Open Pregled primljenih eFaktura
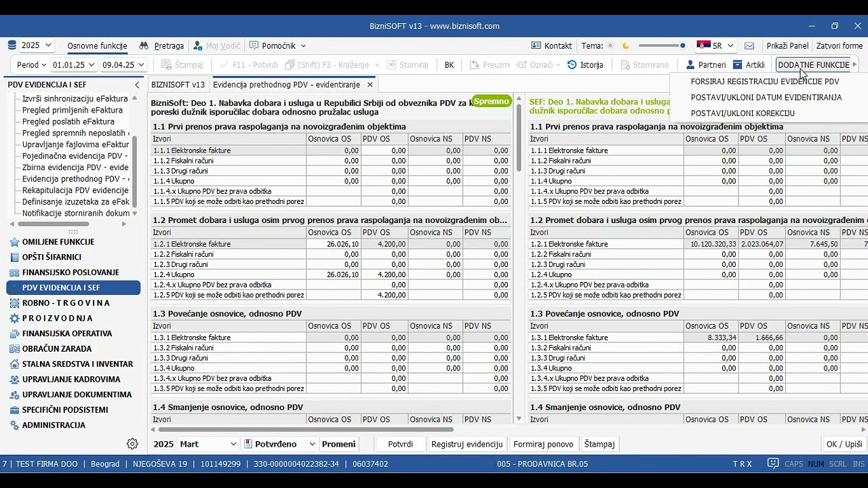The width and height of the screenshot is (868, 488). (x=73, y=110)
